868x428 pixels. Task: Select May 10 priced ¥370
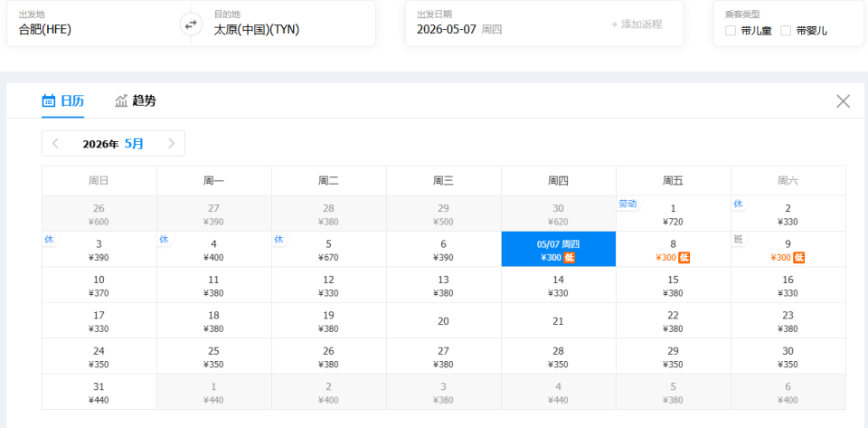pos(99,285)
